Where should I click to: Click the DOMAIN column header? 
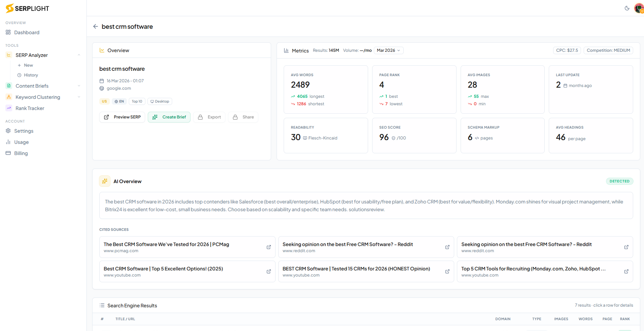[503, 319]
